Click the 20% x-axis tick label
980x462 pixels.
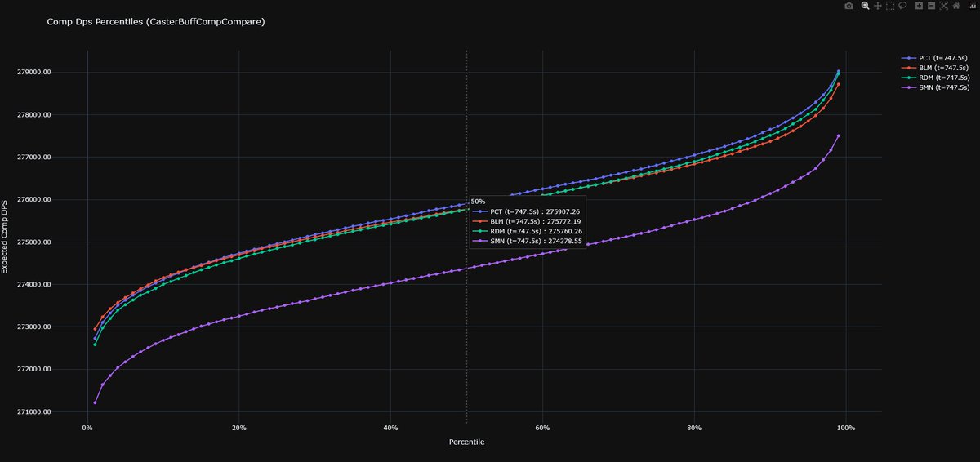pos(239,427)
